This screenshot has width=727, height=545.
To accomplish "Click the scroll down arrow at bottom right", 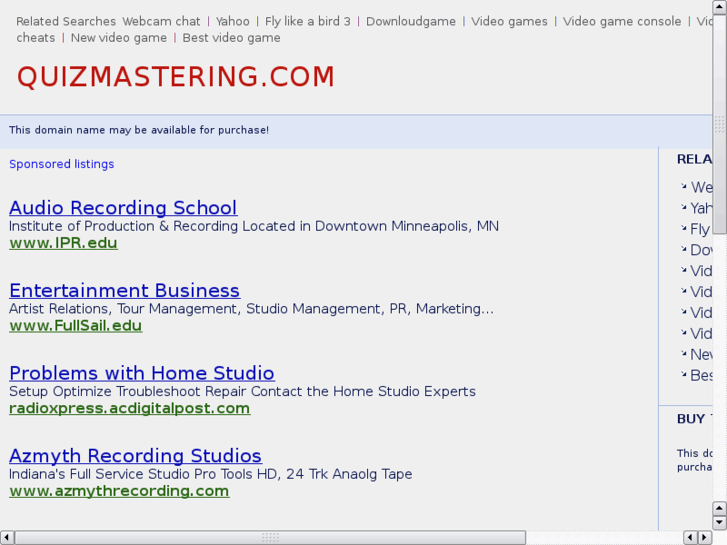I will pos(719,523).
